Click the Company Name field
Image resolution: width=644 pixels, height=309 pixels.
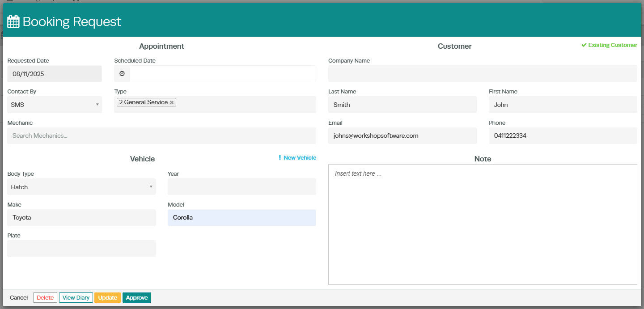(483, 74)
